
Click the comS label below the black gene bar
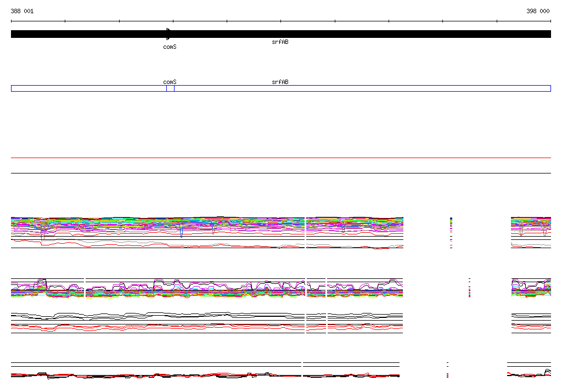tap(170, 47)
